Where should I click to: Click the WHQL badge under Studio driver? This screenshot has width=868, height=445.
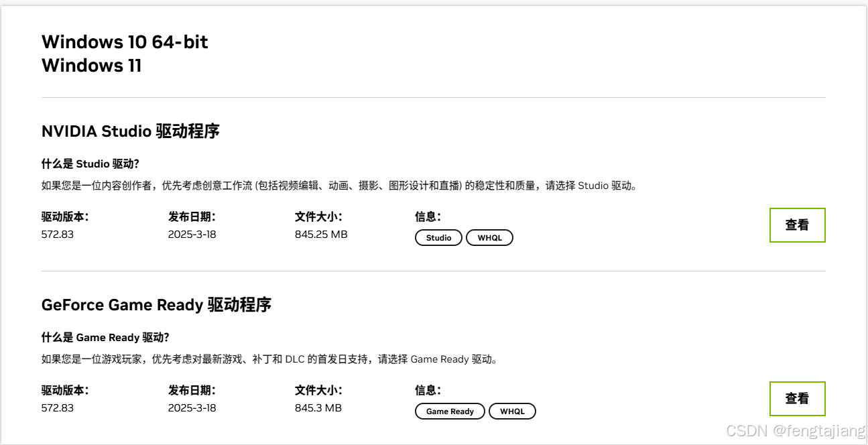click(x=490, y=237)
